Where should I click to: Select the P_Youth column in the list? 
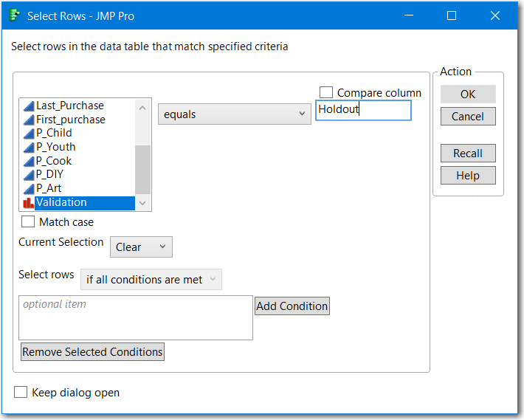(x=56, y=147)
